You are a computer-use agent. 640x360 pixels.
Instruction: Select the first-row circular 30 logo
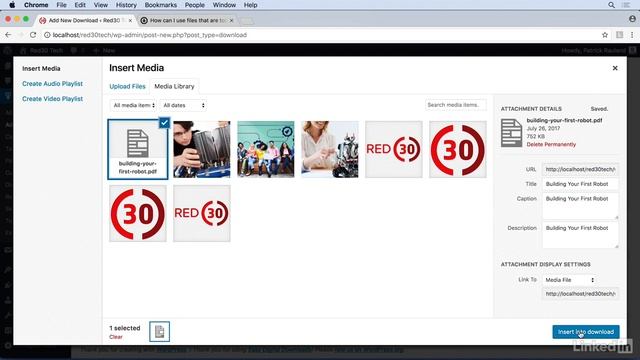(458, 149)
